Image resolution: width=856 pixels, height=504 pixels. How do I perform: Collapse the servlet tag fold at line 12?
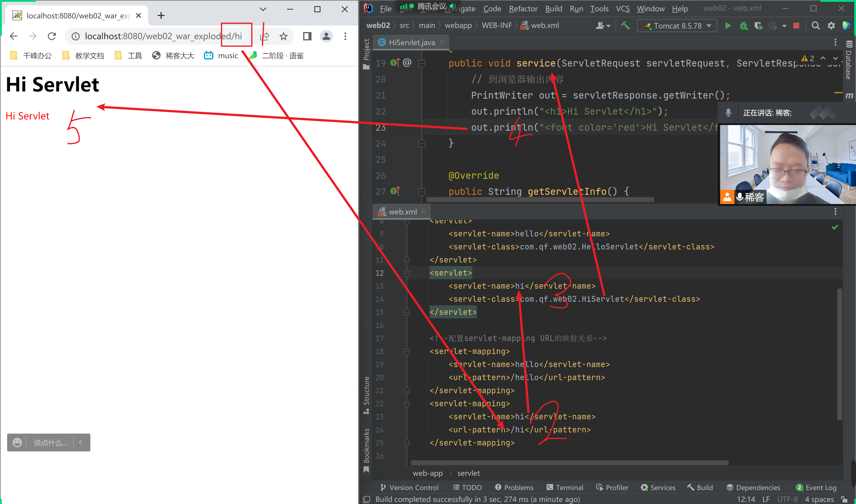(407, 273)
